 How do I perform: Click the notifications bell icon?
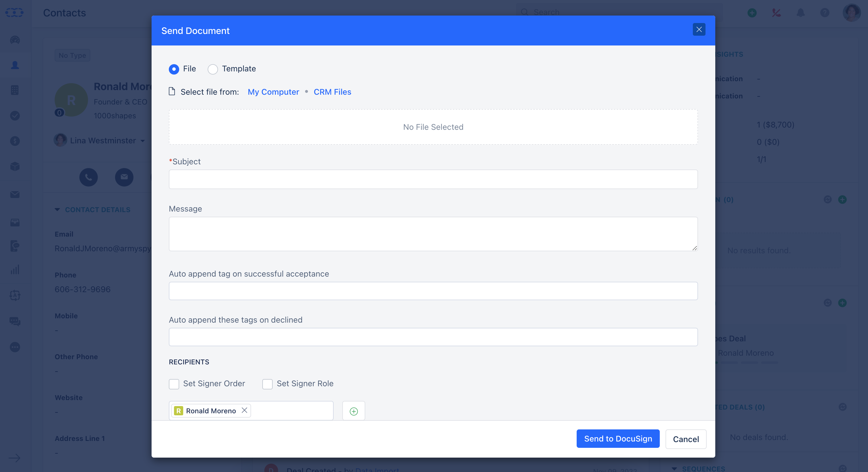click(x=800, y=12)
